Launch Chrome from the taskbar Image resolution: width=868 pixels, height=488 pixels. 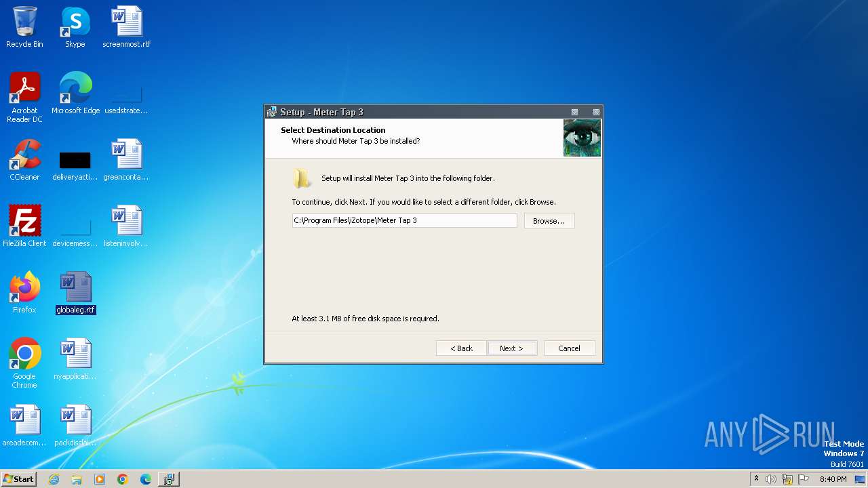[x=123, y=479]
